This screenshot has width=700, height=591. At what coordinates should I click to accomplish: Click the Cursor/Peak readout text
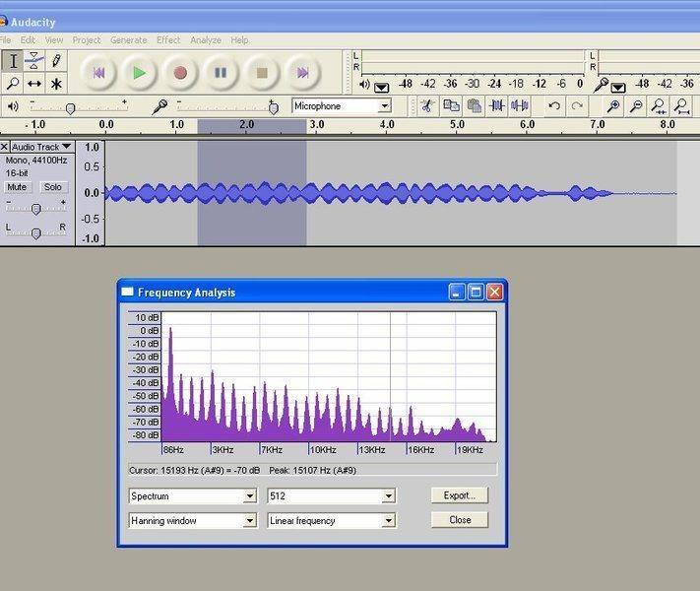click(x=243, y=471)
